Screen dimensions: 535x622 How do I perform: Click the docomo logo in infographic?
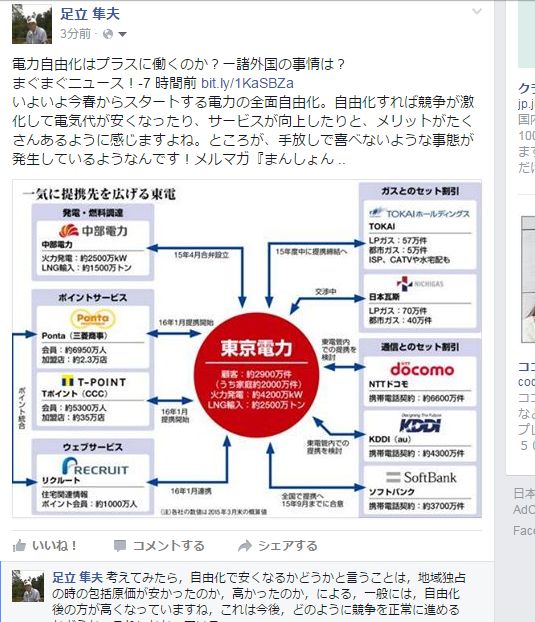point(422,369)
